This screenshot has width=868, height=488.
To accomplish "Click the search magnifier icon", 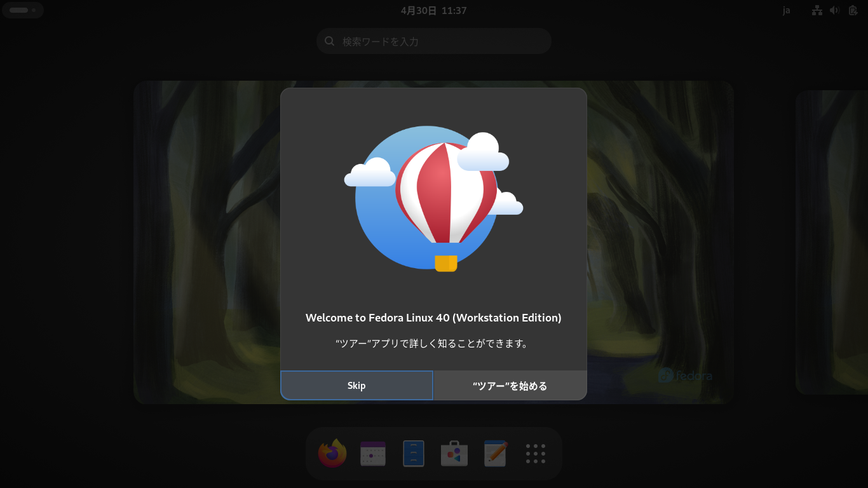I will (x=330, y=41).
